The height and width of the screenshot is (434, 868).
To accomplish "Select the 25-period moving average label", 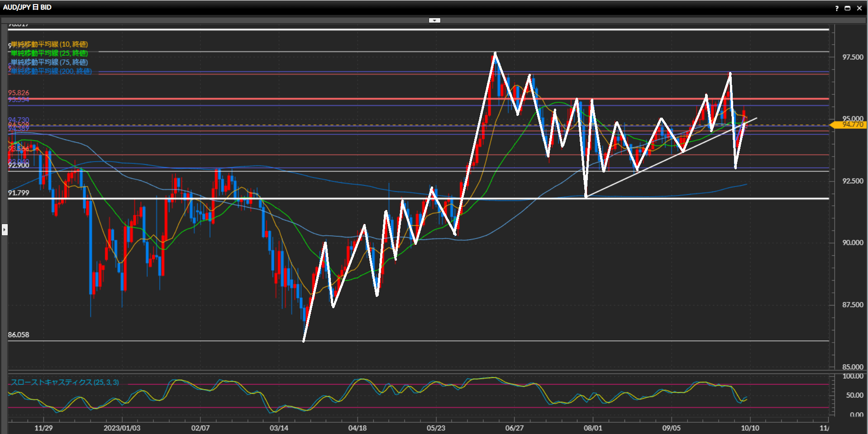I will pyautogui.click(x=49, y=53).
